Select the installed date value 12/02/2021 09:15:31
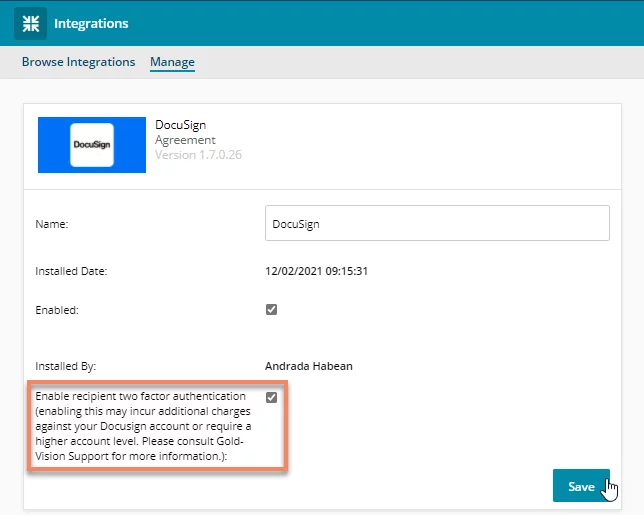 coord(316,271)
